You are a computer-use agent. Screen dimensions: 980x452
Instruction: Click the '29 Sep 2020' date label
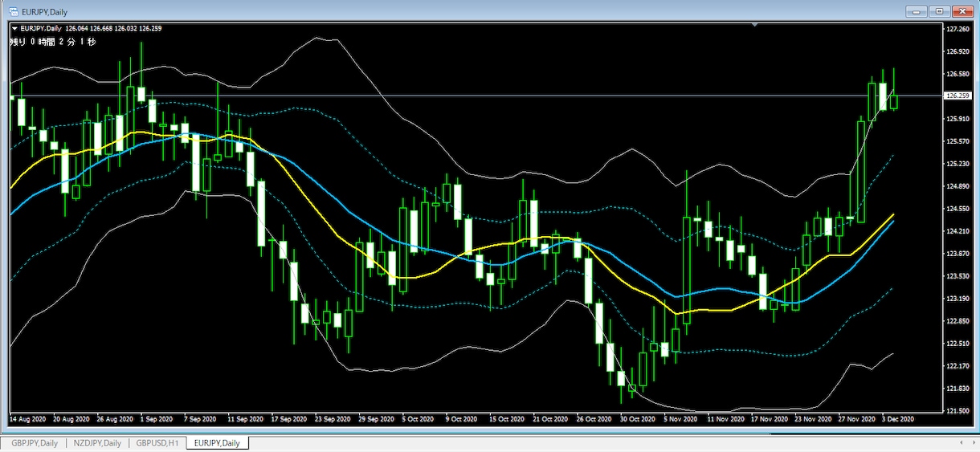point(378,419)
